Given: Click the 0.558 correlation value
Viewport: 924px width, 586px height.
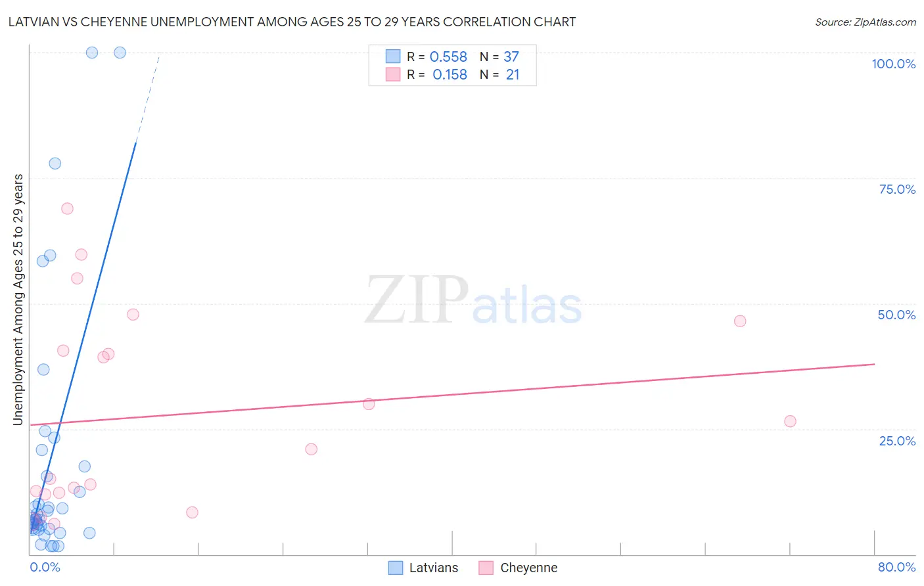Looking at the screenshot, I should point(448,57).
